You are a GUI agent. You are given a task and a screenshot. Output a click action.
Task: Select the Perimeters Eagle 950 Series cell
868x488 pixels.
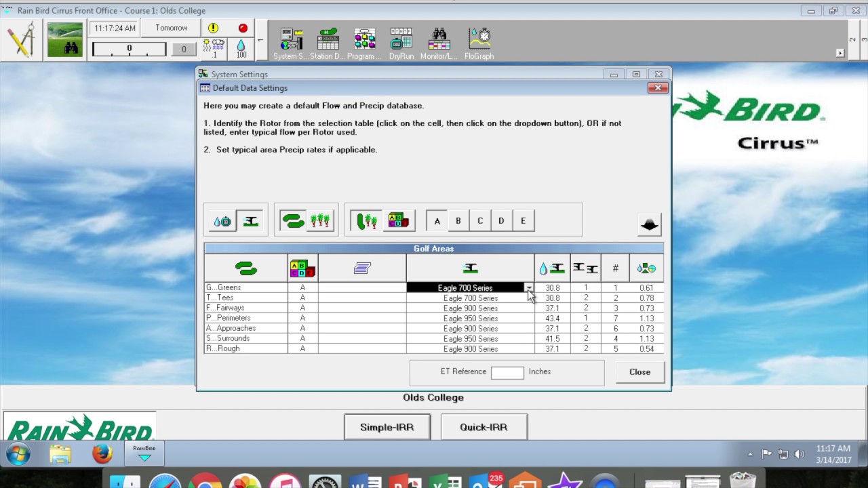click(470, 319)
